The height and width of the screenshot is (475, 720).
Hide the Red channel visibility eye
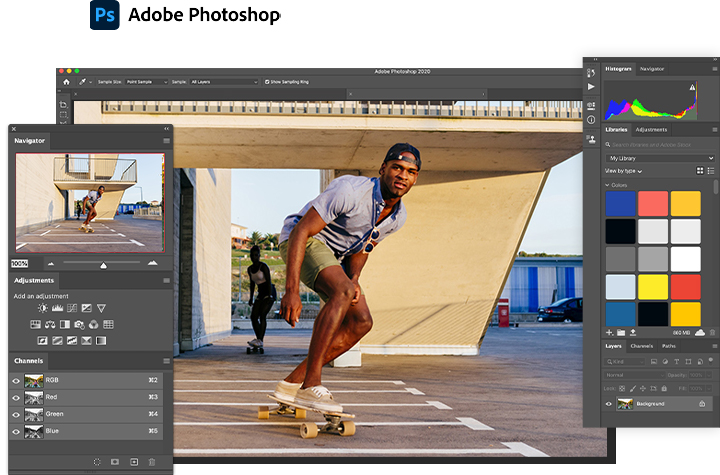coord(16,397)
